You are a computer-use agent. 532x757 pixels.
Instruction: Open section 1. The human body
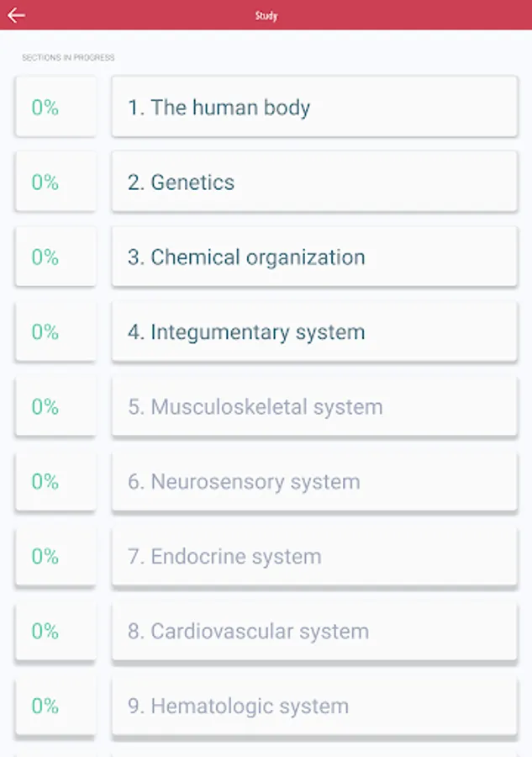[x=313, y=107]
